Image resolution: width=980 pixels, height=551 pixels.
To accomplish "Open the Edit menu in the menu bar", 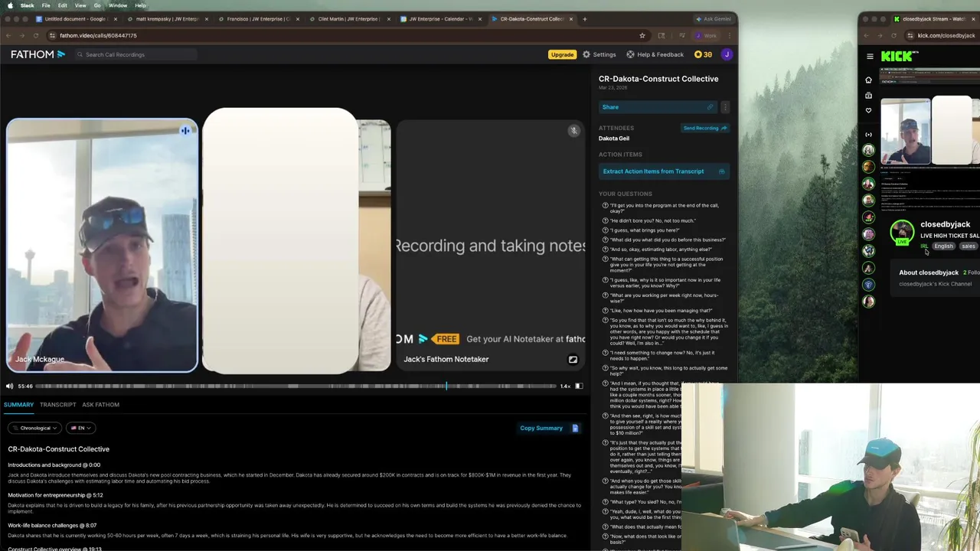I will click(63, 5).
